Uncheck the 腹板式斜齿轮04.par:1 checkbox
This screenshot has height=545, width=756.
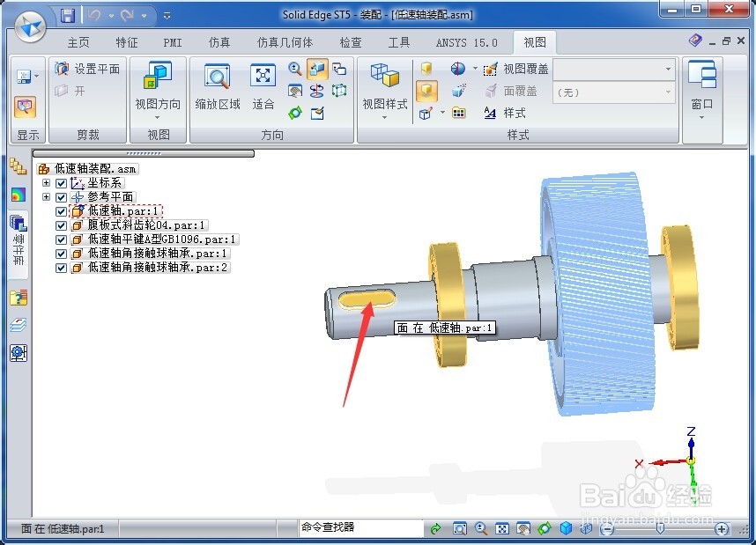click(x=61, y=225)
